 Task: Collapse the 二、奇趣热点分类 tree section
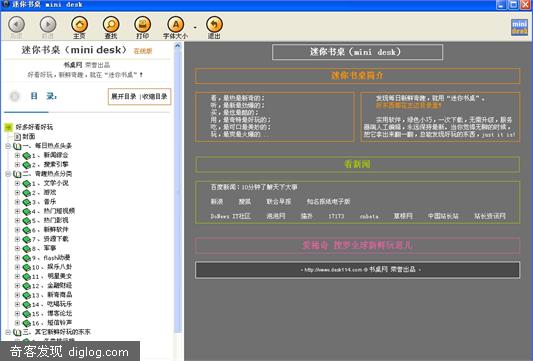click(8, 174)
